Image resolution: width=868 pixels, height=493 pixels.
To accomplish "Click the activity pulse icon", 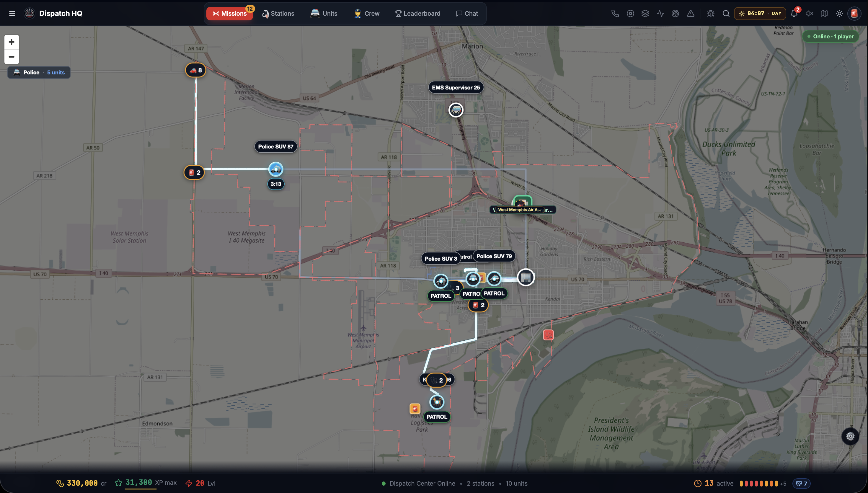I will click(x=660, y=14).
